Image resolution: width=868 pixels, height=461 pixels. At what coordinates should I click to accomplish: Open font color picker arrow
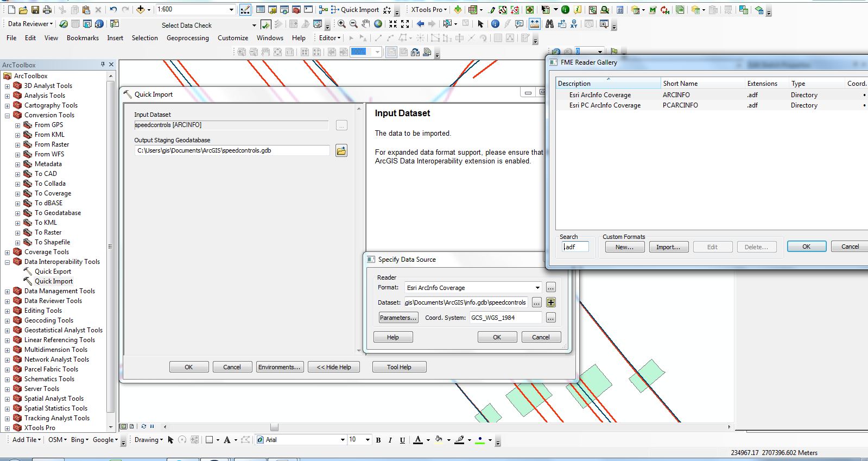[x=428, y=440]
